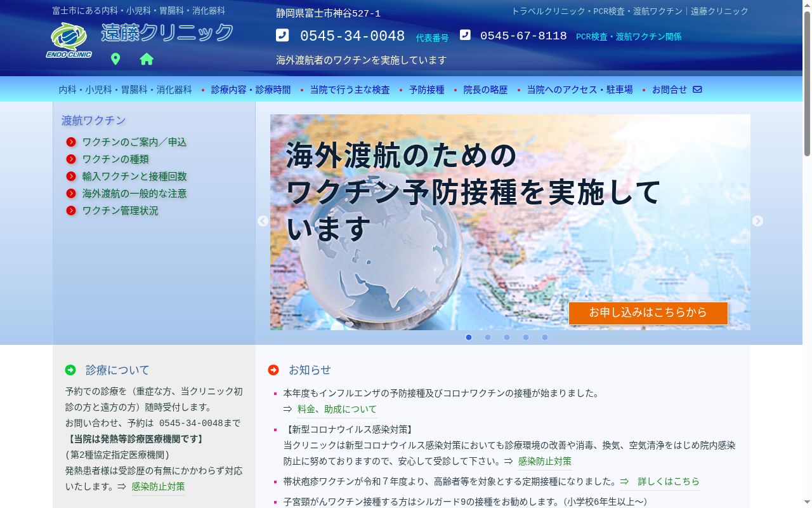Click the page vertical scrollbar thumb
The image size is (812, 508).
pyautogui.click(x=807, y=83)
